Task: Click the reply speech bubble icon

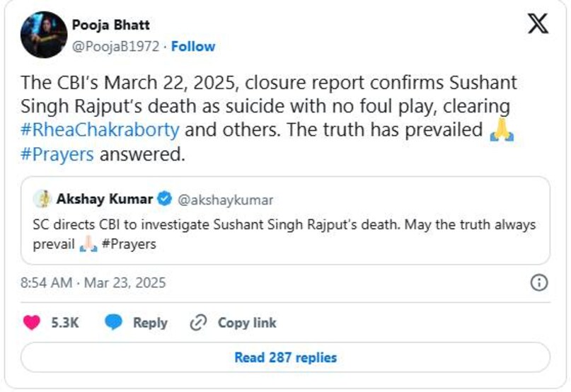Action: 114,323
